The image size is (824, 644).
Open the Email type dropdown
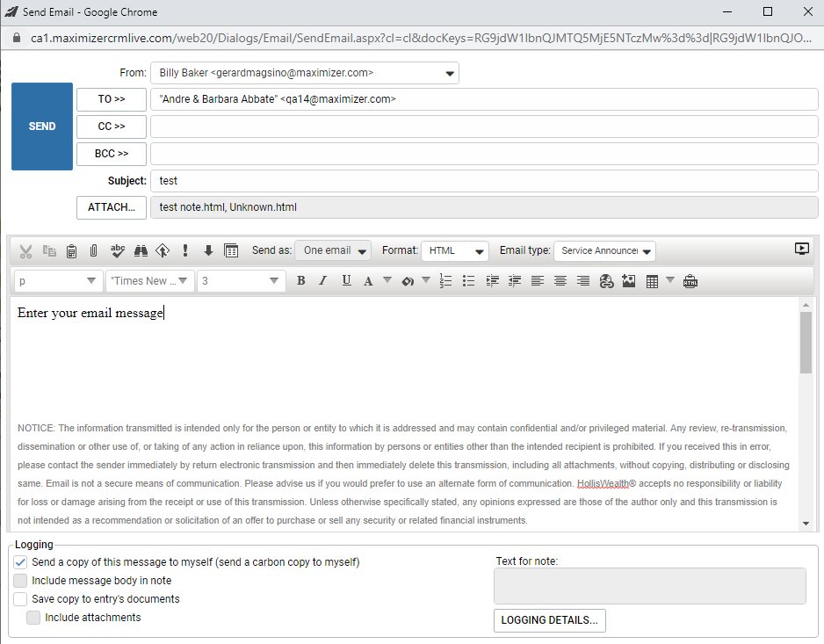(x=605, y=250)
